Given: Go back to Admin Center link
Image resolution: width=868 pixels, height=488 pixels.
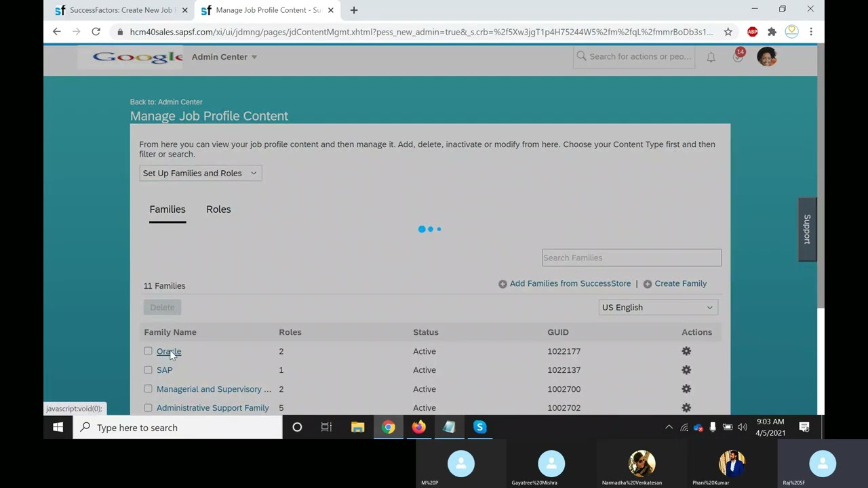Looking at the screenshot, I should coord(166,102).
